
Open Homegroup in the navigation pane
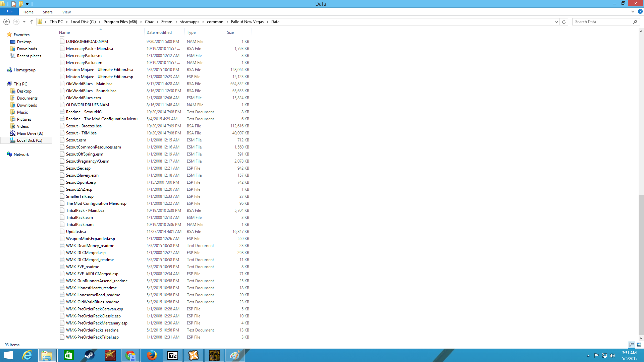tap(24, 70)
